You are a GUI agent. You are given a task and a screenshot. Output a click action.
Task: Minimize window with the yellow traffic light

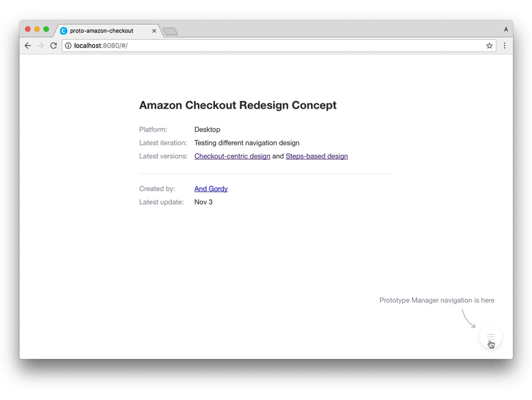[37, 28]
